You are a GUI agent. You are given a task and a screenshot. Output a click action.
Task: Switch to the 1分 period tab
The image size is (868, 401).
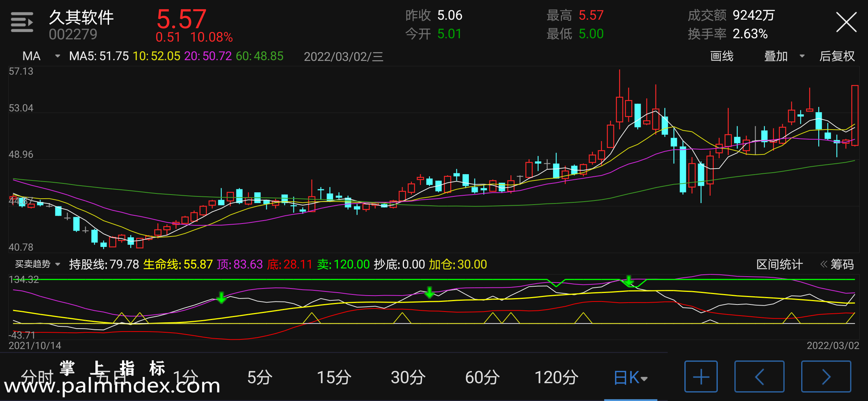pyautogui.click(x=185, y=377)
